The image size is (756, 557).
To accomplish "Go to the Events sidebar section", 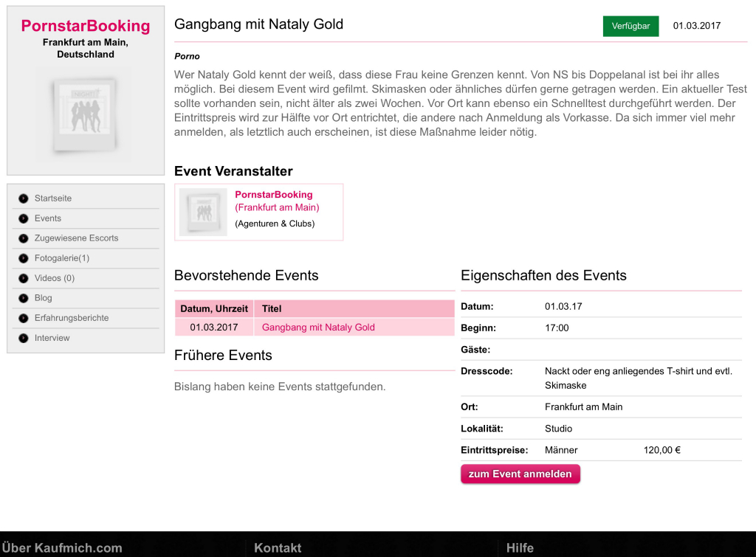I will (48, 218).
